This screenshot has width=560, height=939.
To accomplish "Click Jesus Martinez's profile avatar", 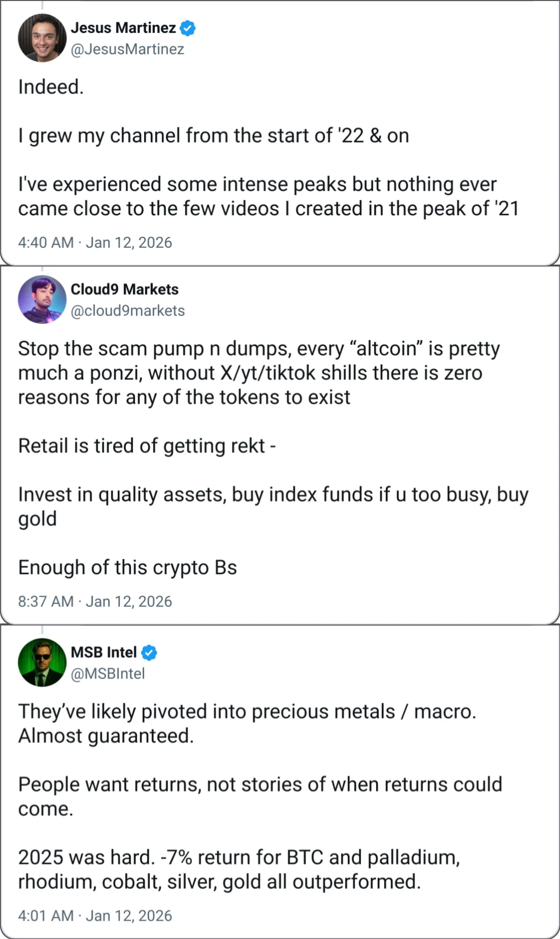I will [42, 38].
